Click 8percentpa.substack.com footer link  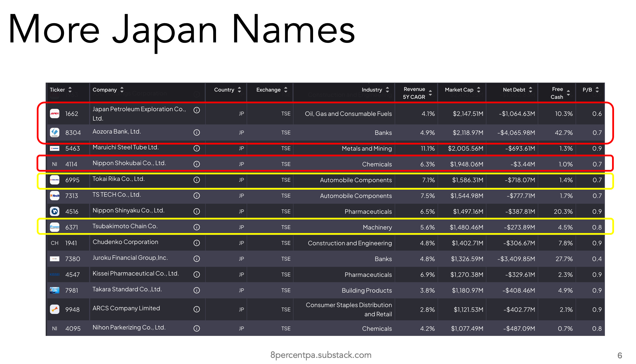pos(321,355)
